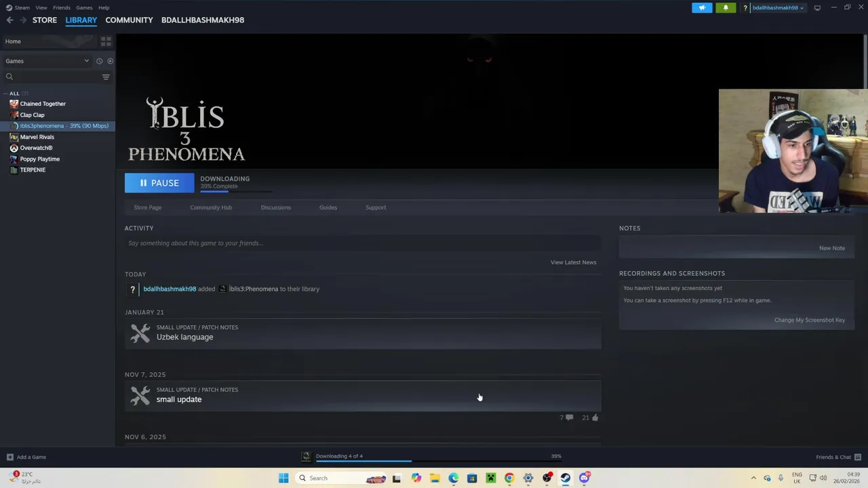Click View Latest News
The height and width of the screenshot is (488, 868).
click(x=574, y=262)
